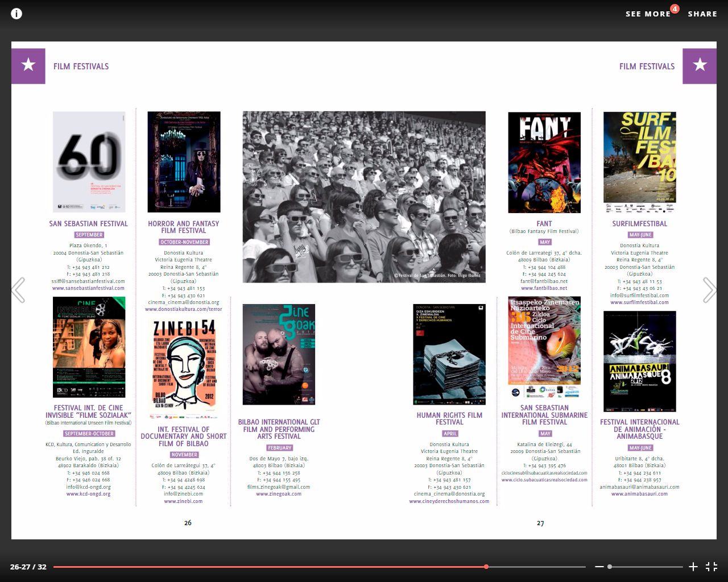
Task: Click the San Sebastian Festival 60 poster
Action: click(89, 162)
